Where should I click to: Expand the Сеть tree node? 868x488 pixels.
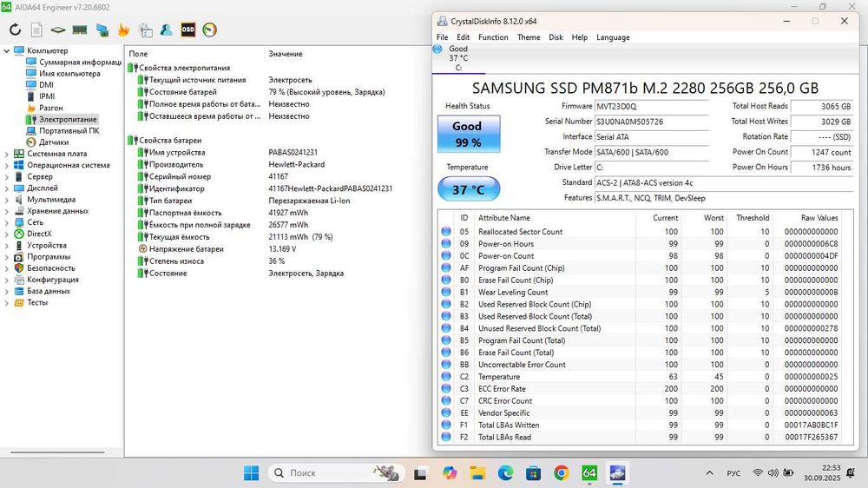click(7, 222)
